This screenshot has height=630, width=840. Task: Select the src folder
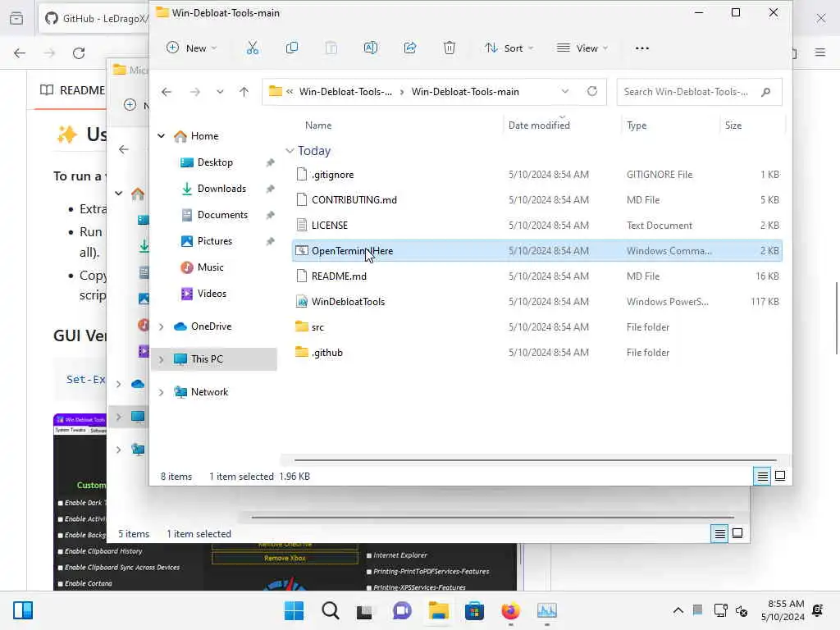click(x=536, y=327)
